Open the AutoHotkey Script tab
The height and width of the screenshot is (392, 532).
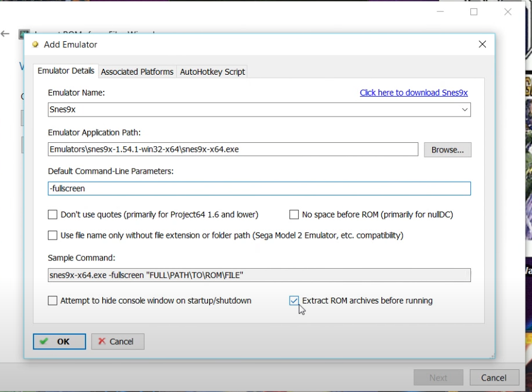[212, 72]
